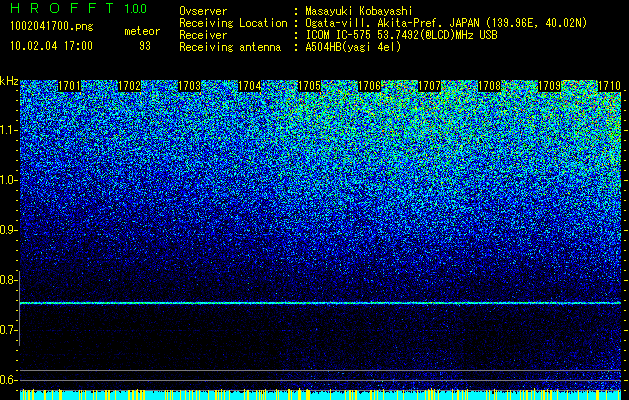Screen dimensions: 629x400
Task: Click the observer name Masayuki Kobayashi
Action: (358, 11)
